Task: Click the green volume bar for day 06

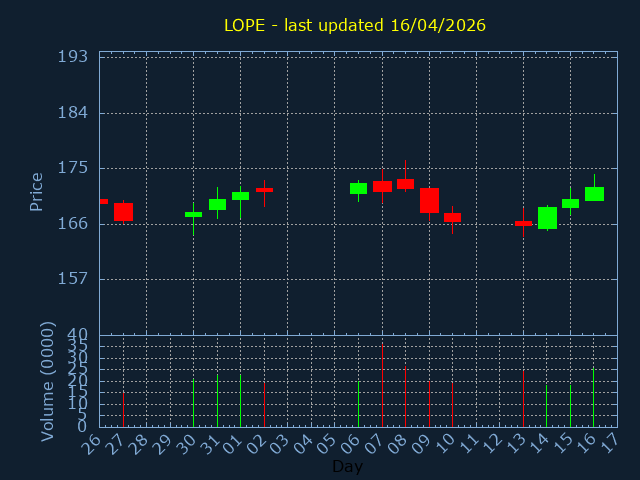Action: pos(358,404)
